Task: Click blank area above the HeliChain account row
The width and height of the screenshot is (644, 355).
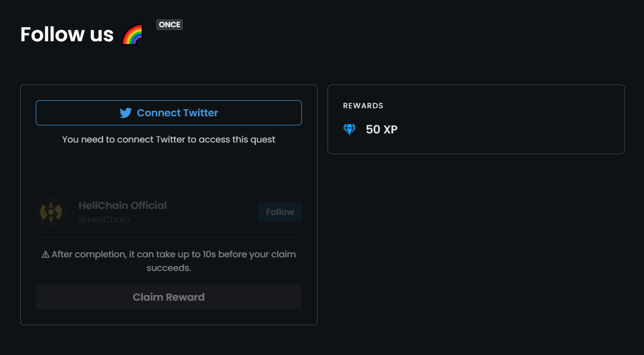Action: coord(168,171)
